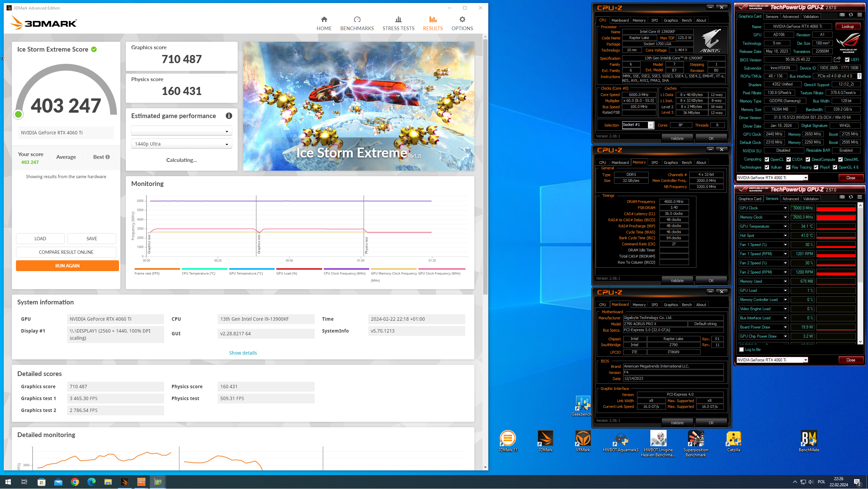Click the Ice Storm Extreme preview image
The height and width of the screenshot is (489, 868).
(x=359, y=106)
